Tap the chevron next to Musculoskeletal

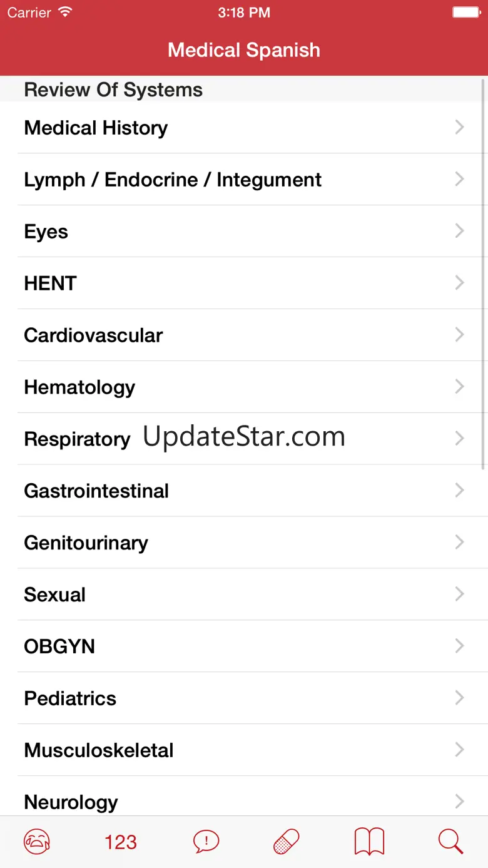click(460, 750)
